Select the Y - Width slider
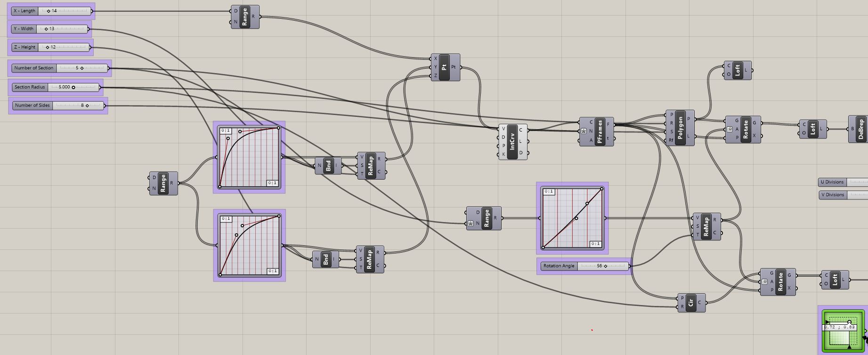This screenshot has width=868, height=355. 50,29
